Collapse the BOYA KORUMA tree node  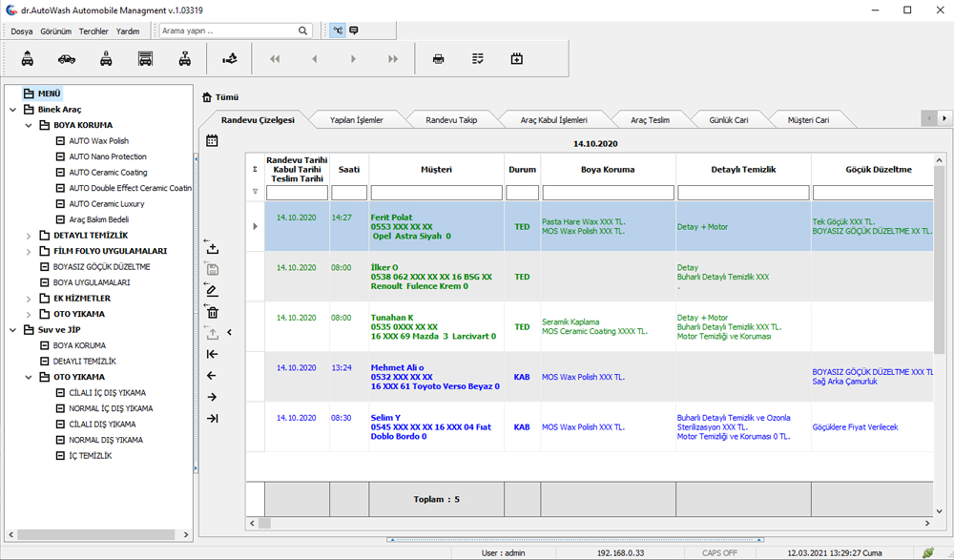[28, 125]
